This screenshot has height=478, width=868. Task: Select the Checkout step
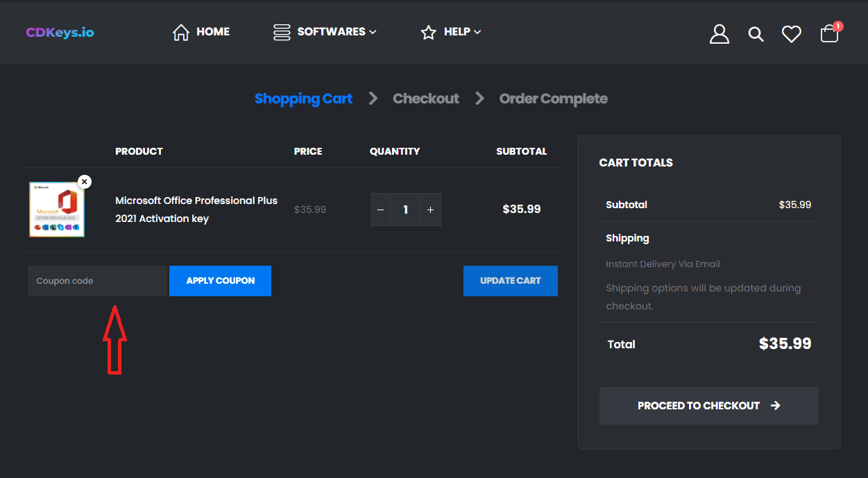pos(426,99)
